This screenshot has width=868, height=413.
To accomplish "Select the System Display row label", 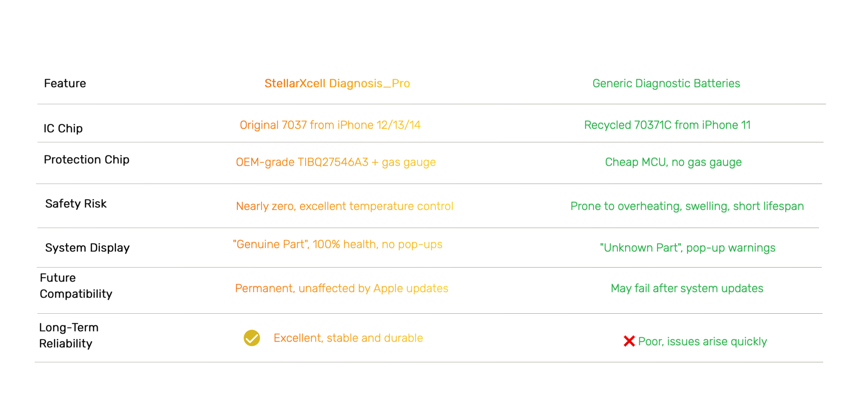I will (87, 248).
